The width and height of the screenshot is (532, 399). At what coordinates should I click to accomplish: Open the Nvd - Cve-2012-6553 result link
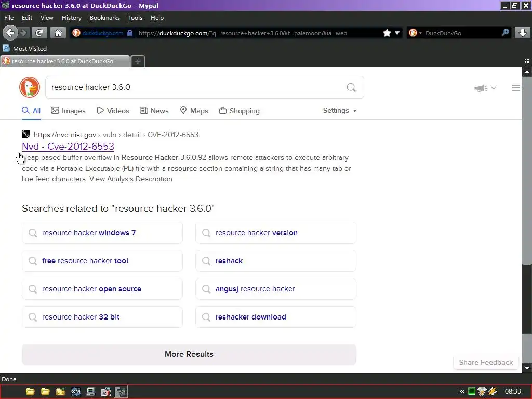68,146
